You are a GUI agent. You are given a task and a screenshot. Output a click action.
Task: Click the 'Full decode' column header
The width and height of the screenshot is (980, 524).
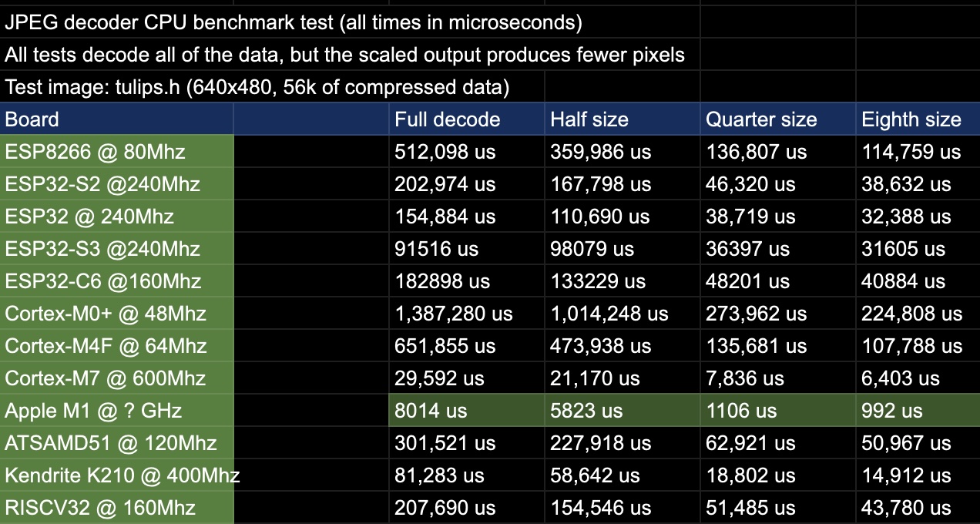click(x=466, y=119)
